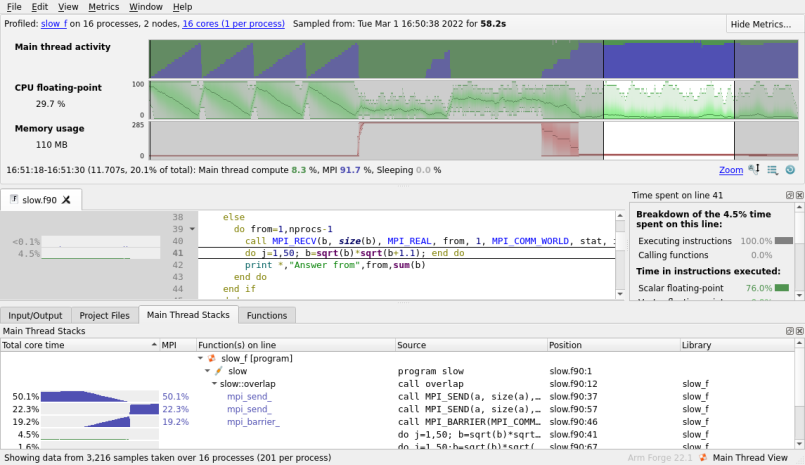
Task: Select the Main Thread Stacks tab
Action: pyautogui.click(x=188, y=315)
